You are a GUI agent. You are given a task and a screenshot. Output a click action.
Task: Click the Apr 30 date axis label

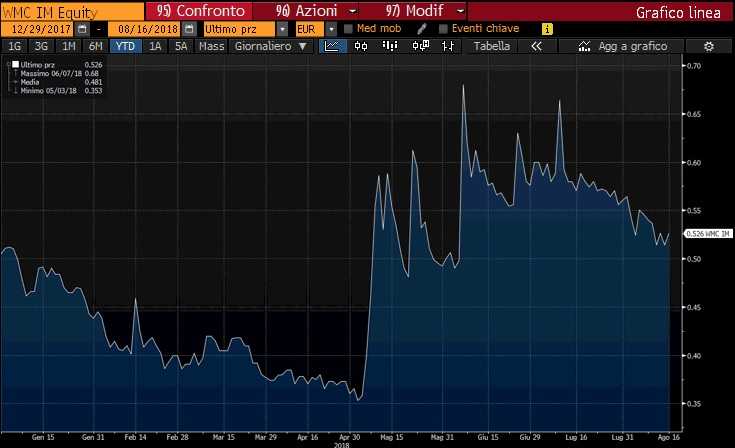349,437
